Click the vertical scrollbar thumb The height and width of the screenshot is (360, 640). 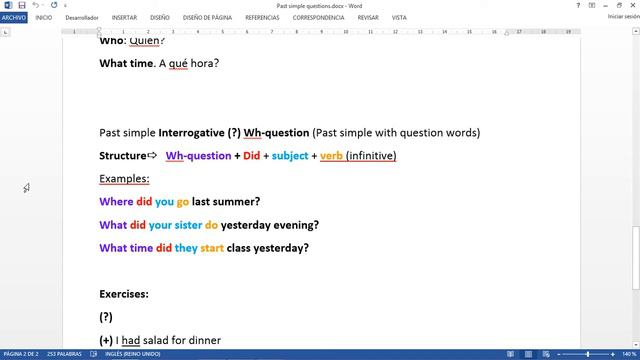(x=636, y=258)
